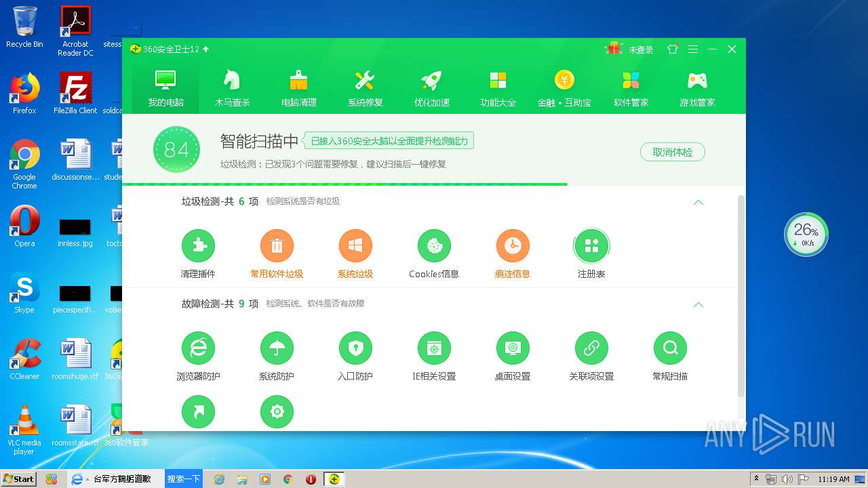This screenshot has width=868, height=488.
Task: Open the 功能大全 tab
Action: click(498, 89)
